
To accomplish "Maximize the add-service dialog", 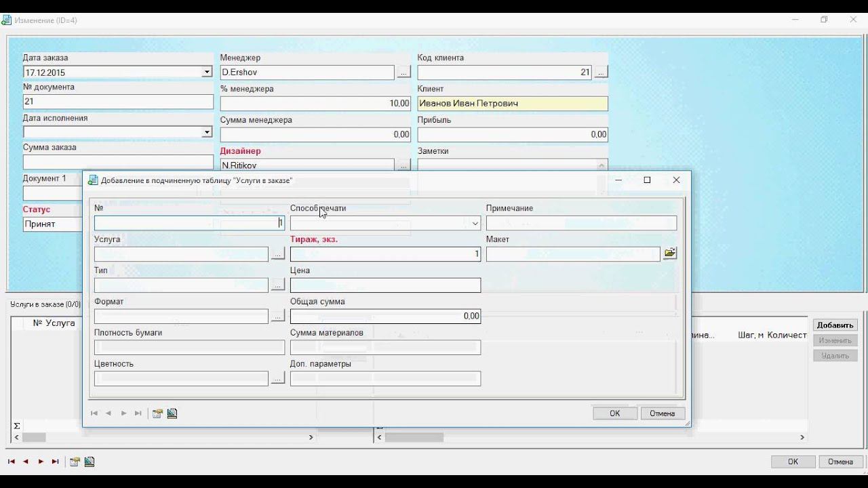I will (x=647, y=180).
